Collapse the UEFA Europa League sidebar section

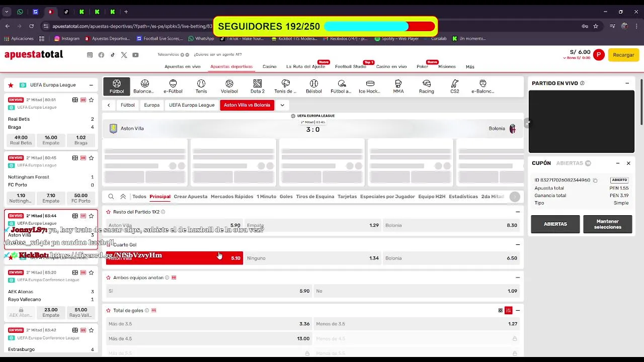point(91,85)
